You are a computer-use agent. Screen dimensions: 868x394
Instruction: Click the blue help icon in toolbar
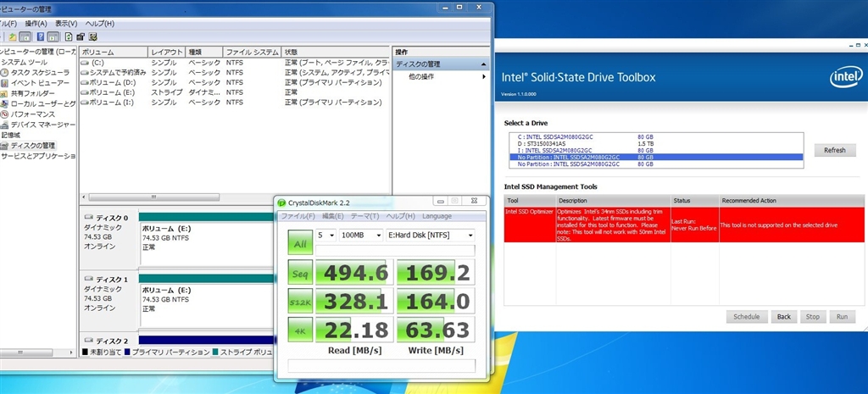point(41,37)
